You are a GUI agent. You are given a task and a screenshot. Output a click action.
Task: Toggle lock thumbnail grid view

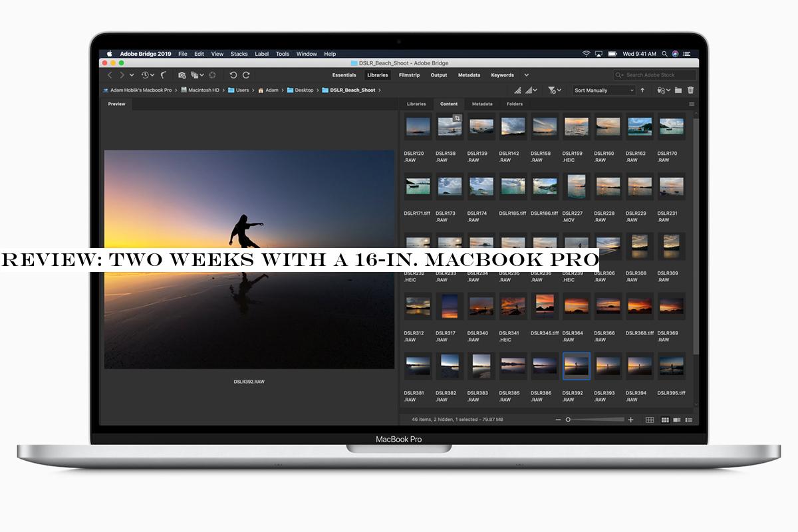tap(650, 420)
